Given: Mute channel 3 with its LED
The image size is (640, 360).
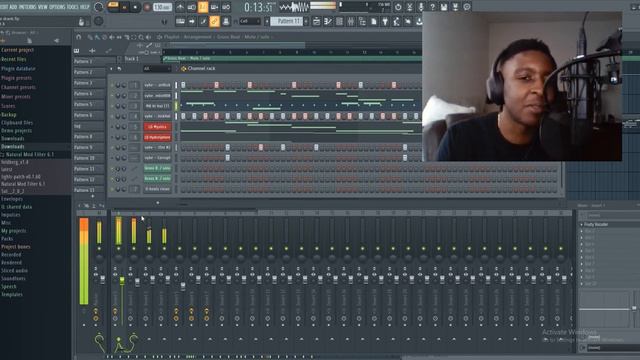Looking at the screenshot, I should (x=112, y=106).
